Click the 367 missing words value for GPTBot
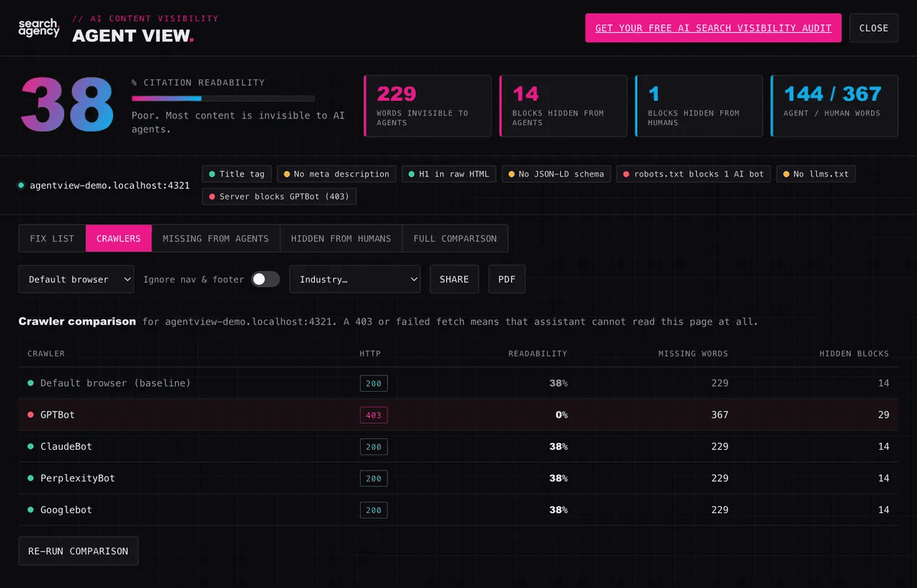Screen dimensions: 917x588 (x=720, y=415)
